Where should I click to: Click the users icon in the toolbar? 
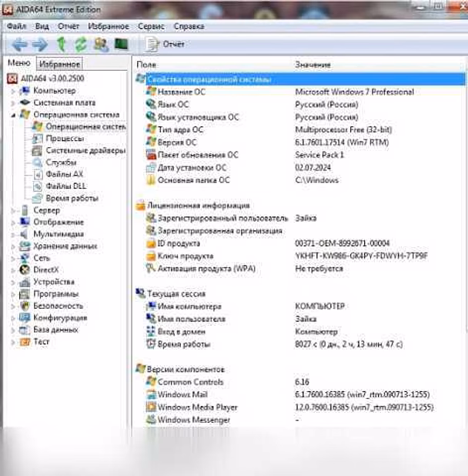(x=101, y=45)
